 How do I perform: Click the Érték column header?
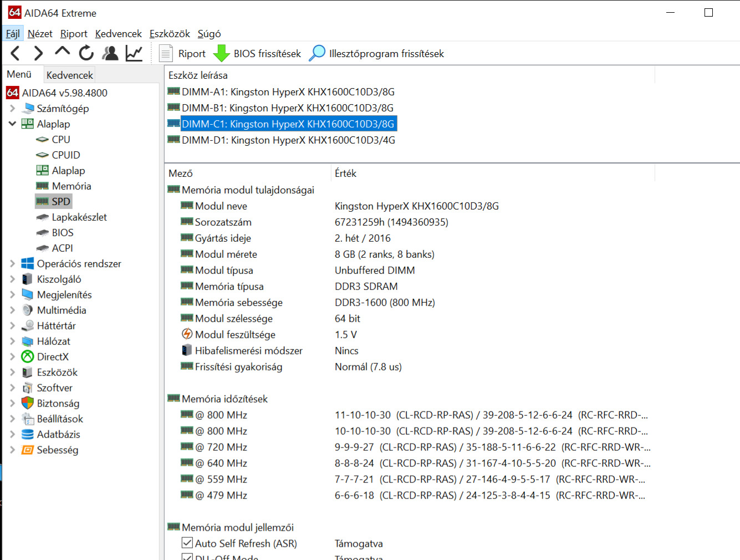click(x=493, y=173)
